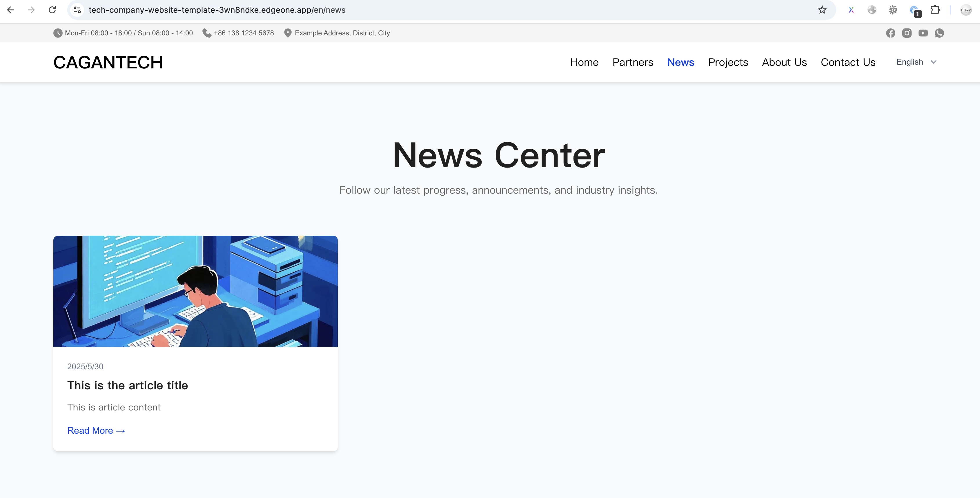Viewport: 980px width, 498px height.
Task: Open the Facebook social icon
Action: (890, 33)
